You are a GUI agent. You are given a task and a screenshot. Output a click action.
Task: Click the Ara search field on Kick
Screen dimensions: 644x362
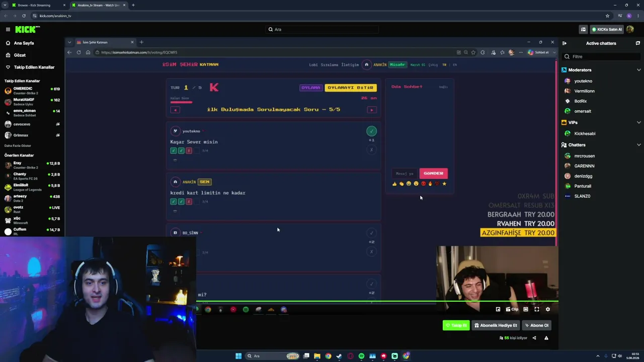322,30
